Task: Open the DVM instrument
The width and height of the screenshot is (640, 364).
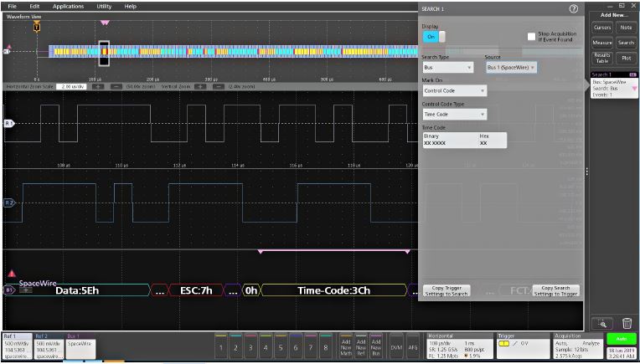Action: pyautogui.click(x=397, y=345)
